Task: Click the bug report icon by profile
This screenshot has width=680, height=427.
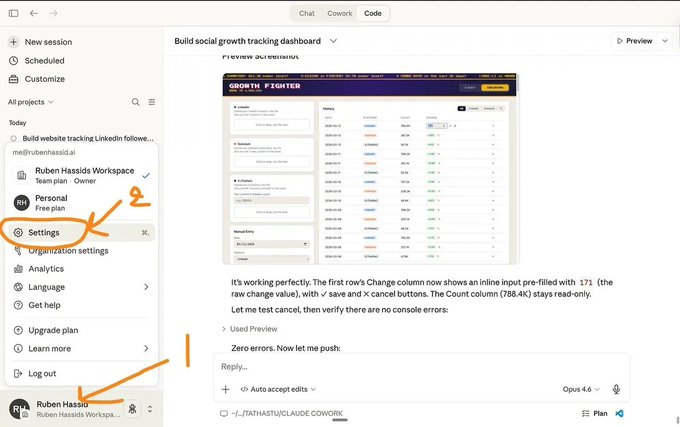Action: pos(132,408)
